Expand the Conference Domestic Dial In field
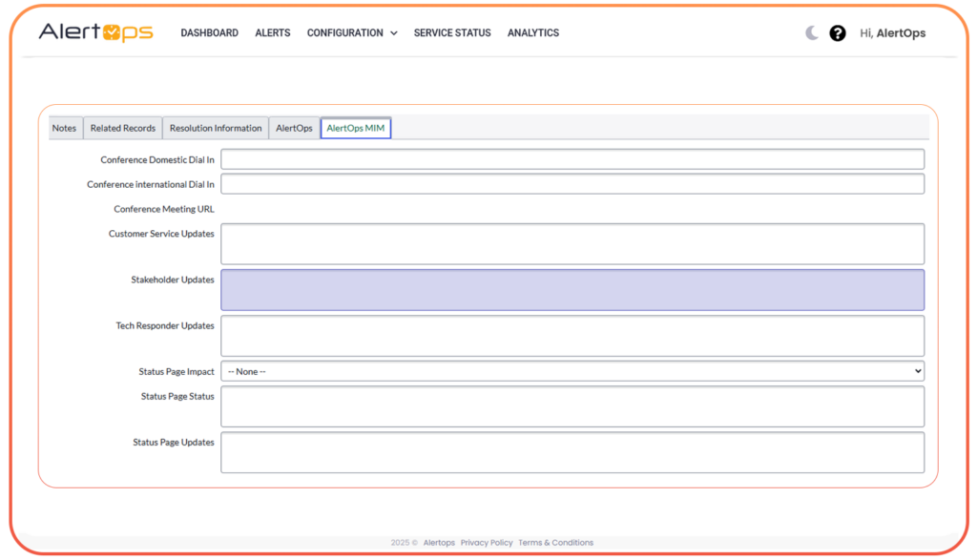Image resolution: width=977 pixels, height=560 pixels. click(x=572, y=158)
